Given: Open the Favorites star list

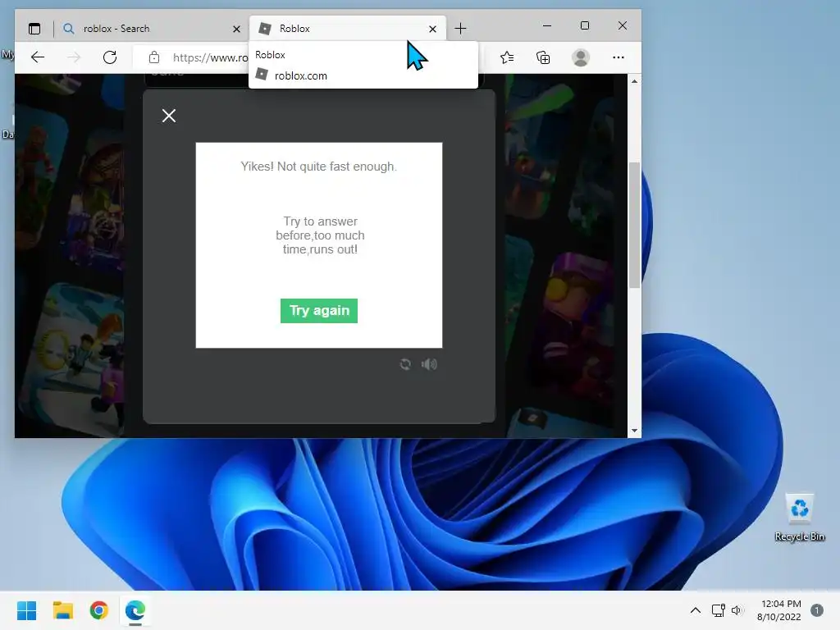Looking at the screenshot, I should pos(507,57).
